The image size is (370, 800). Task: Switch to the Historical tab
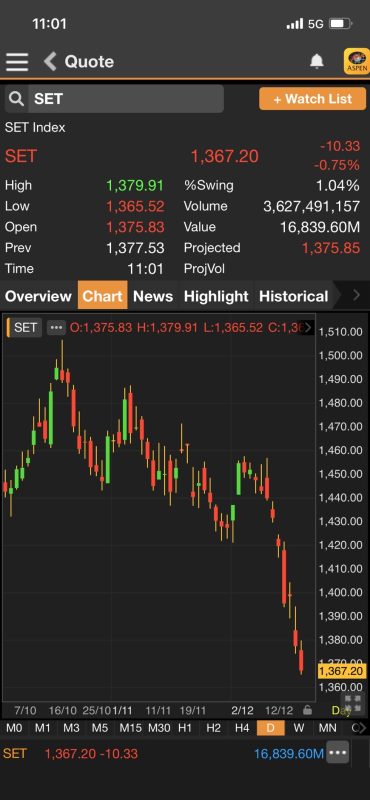pyautogui.click(x=293, y=296)
